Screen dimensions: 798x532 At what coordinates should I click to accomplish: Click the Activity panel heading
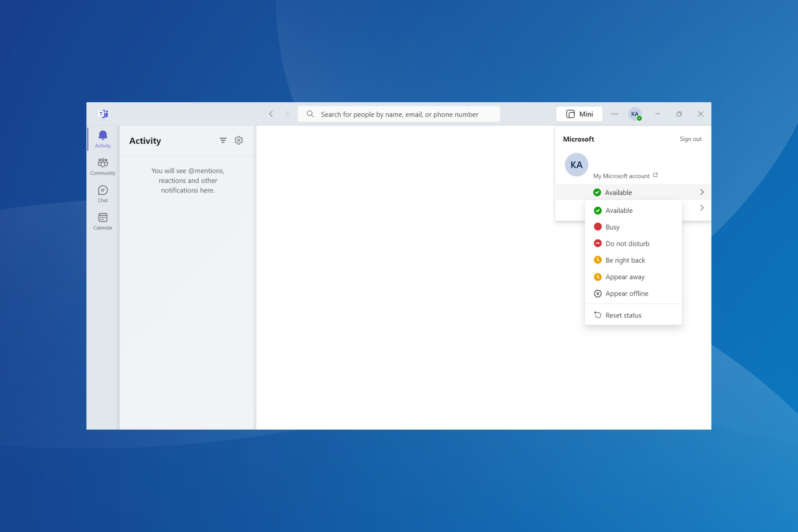[145, 140]
